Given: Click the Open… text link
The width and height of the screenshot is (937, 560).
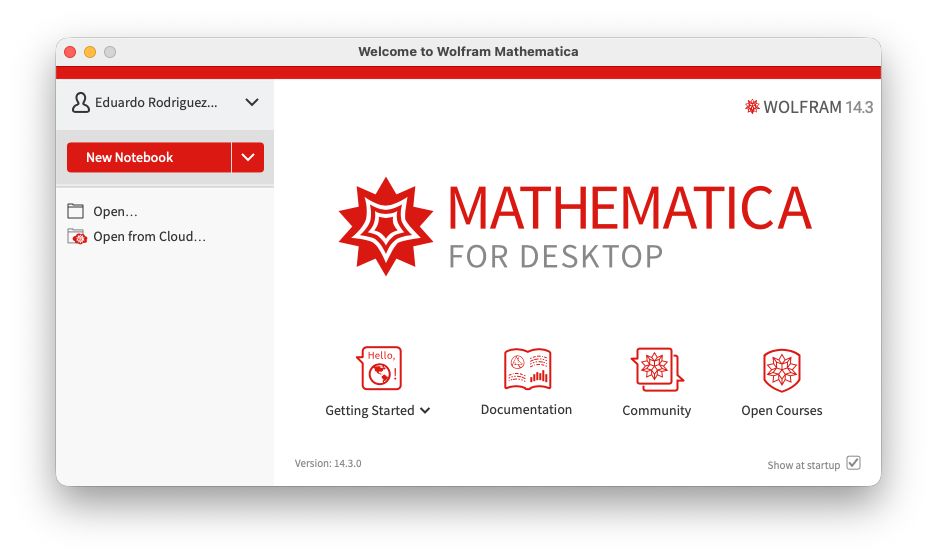Looking at the screenshot, I should (x=115, y=211).
